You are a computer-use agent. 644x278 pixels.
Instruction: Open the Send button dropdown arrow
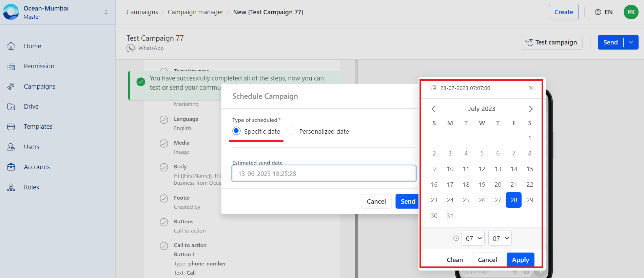(x=631, y=42)
